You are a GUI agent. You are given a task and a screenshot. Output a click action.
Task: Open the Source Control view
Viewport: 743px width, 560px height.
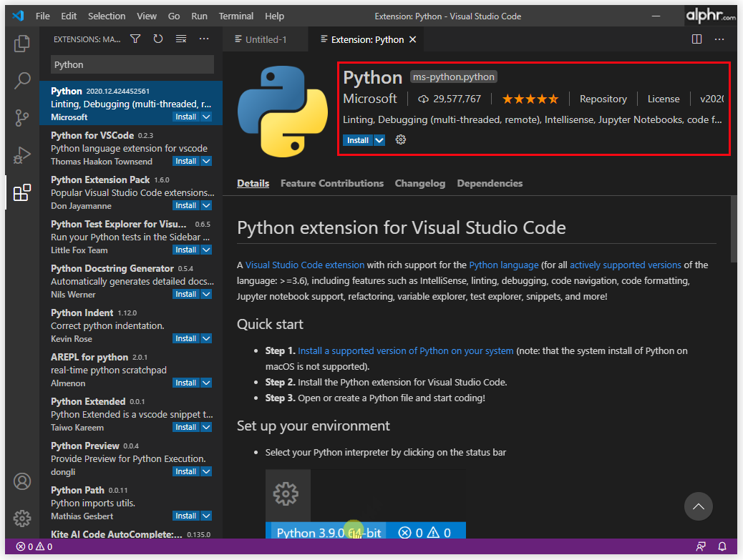point(21,118)
